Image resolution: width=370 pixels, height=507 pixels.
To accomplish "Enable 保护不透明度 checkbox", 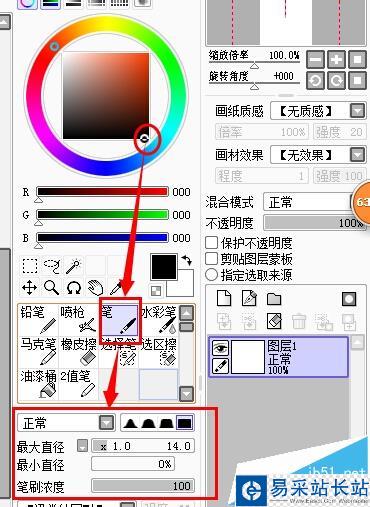I will (211, 243).
